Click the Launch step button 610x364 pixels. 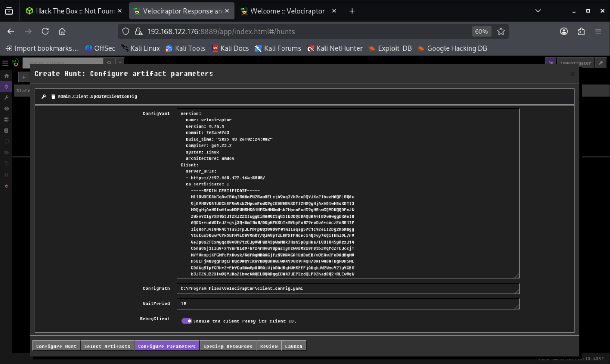(293, 346)
